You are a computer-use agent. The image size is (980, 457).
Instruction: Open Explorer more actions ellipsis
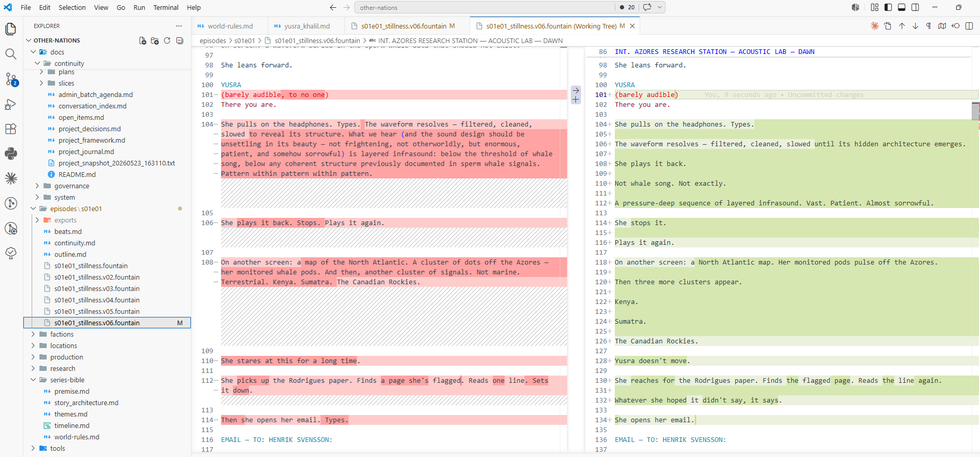click(x=179, y=26)
